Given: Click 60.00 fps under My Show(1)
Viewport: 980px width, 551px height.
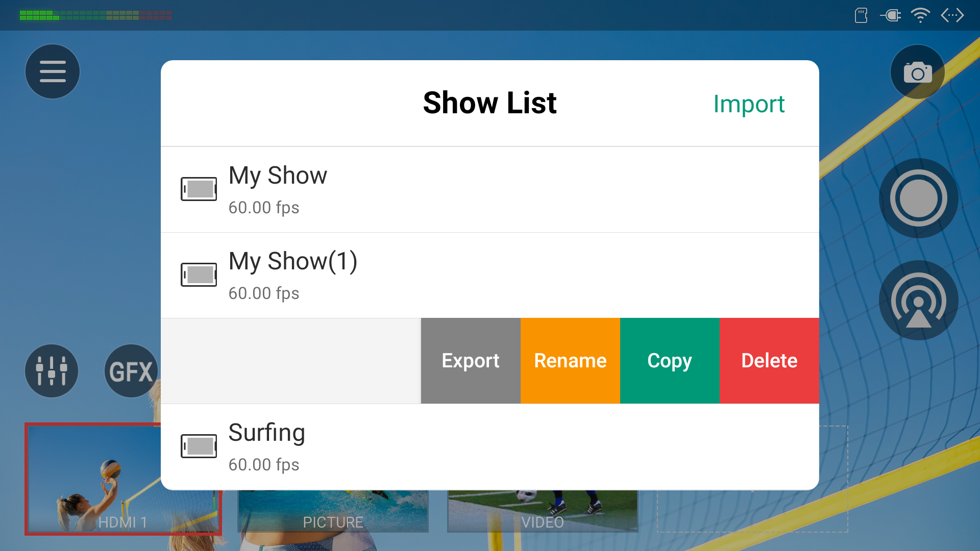Looking at the screenshot, I should pyautogui.click(x=264, y=293).
